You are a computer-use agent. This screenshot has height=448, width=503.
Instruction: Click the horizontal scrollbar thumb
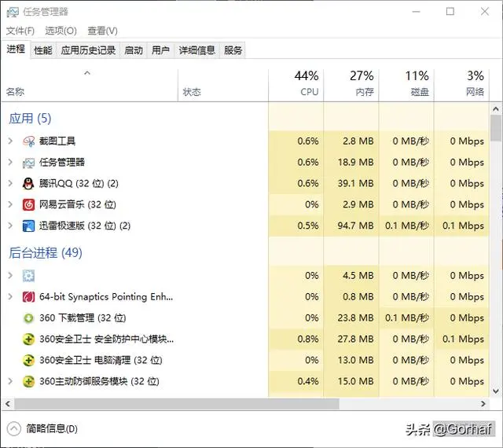pos(177,404)
